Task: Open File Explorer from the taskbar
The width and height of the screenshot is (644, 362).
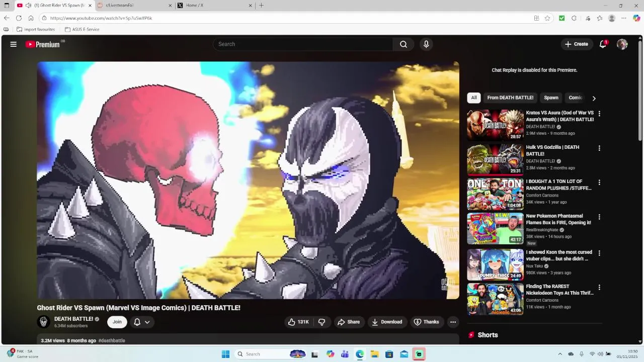Action: [374, 354]
